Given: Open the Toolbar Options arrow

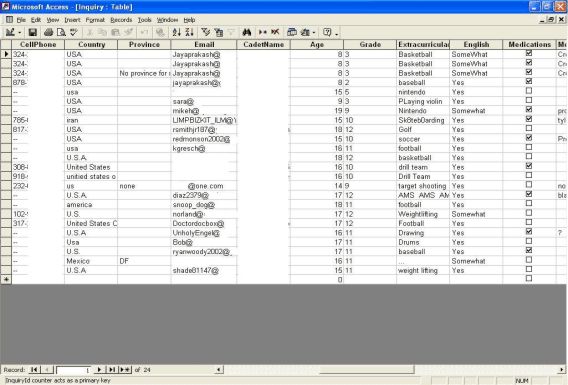Looking at the screenshot, I should (x=337, y=33).
